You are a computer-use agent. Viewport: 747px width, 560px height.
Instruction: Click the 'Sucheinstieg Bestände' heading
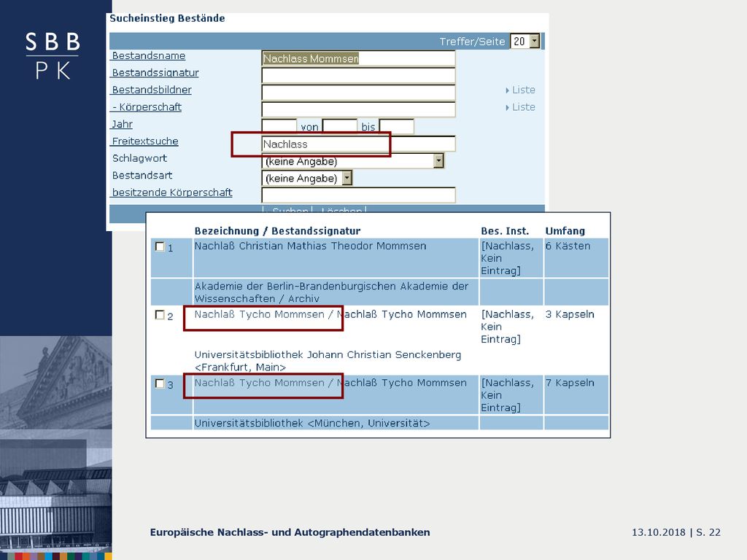pyautogui.click(x=167, y=18)
